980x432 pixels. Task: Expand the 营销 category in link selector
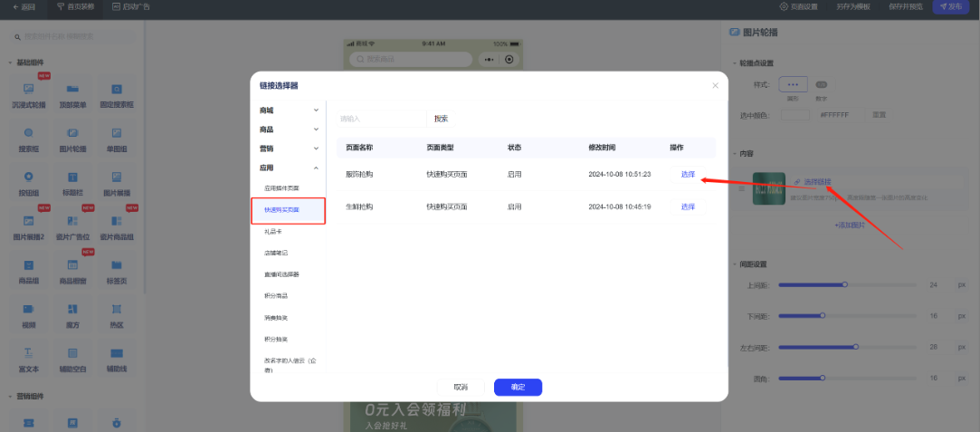pos(288,148)
